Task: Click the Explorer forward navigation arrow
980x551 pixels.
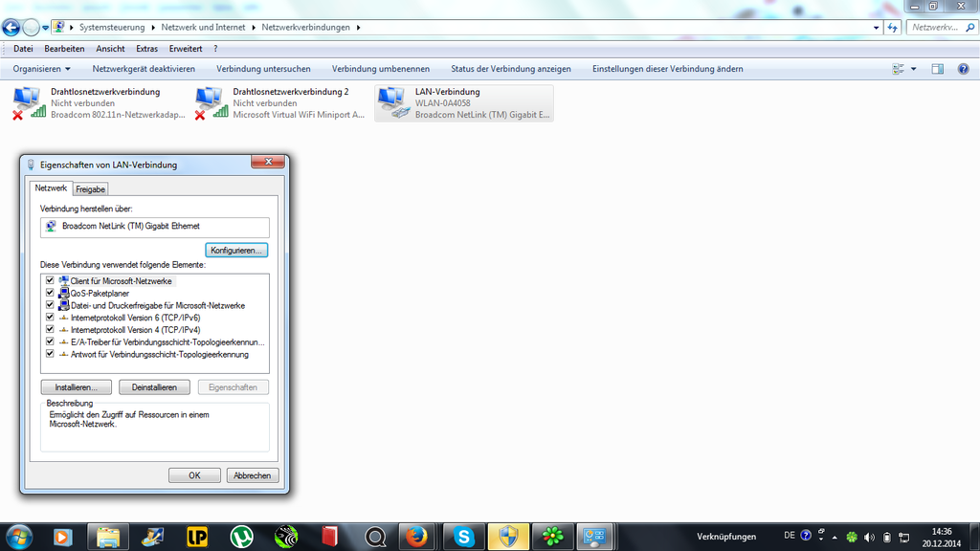Action: 30,28
